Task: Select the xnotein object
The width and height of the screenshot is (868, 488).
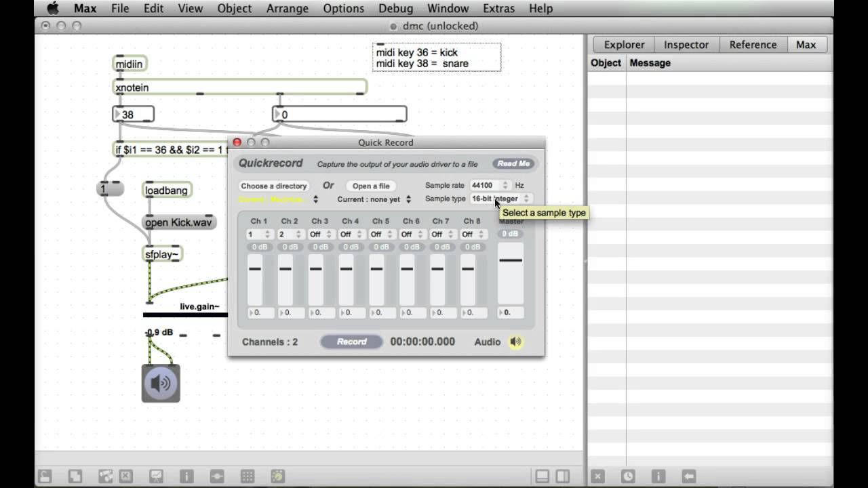Action: click(239, 87)
